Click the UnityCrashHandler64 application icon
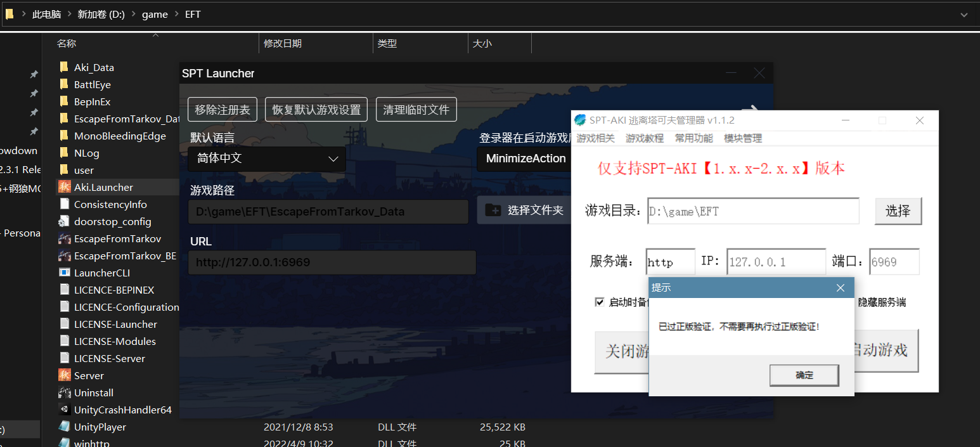Viewport: 980px width, 447px height. [64, 410]
